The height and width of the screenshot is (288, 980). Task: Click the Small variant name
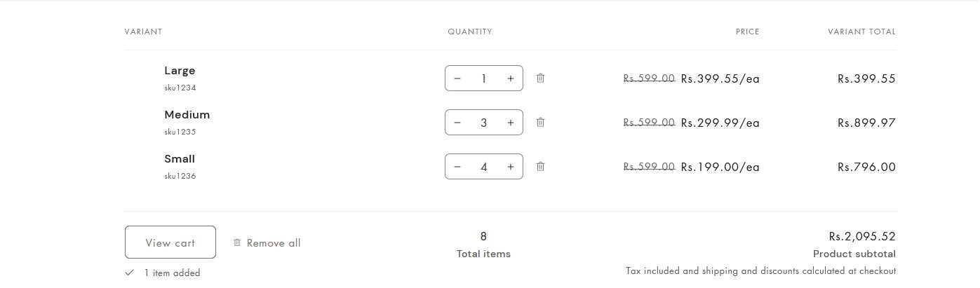click(180, 159)
